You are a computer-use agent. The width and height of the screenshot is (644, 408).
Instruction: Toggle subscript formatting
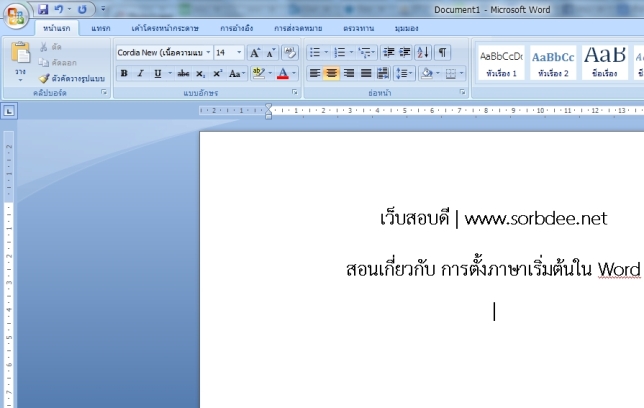[x=200, y=74]
